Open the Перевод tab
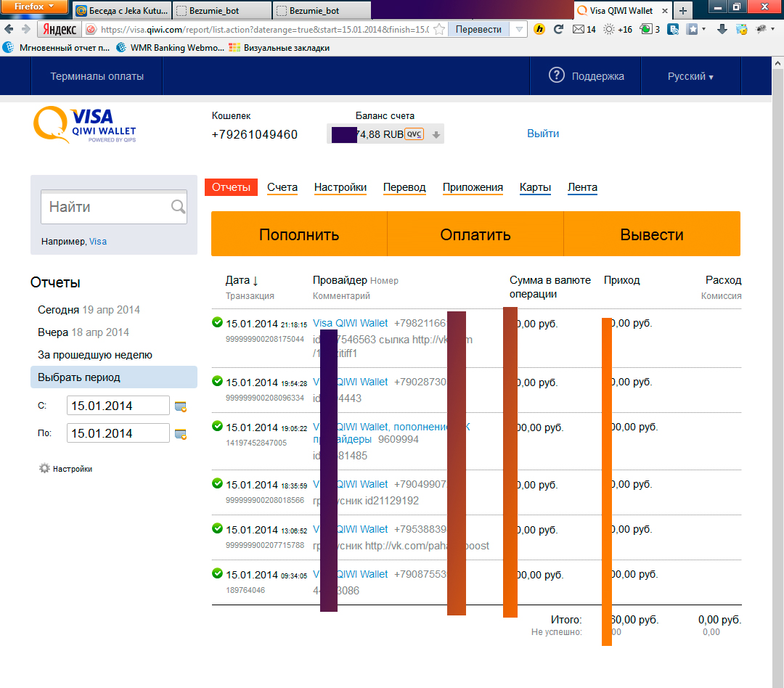784x688 pixels. 404,187
